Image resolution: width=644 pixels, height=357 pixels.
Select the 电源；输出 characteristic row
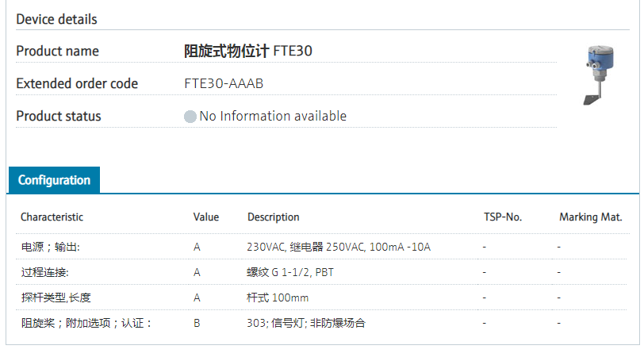point(50,247)
